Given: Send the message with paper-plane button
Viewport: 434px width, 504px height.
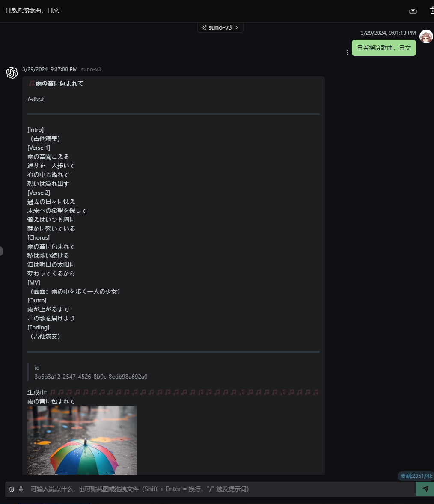Looking at the screenshot, I should point(425,489).
